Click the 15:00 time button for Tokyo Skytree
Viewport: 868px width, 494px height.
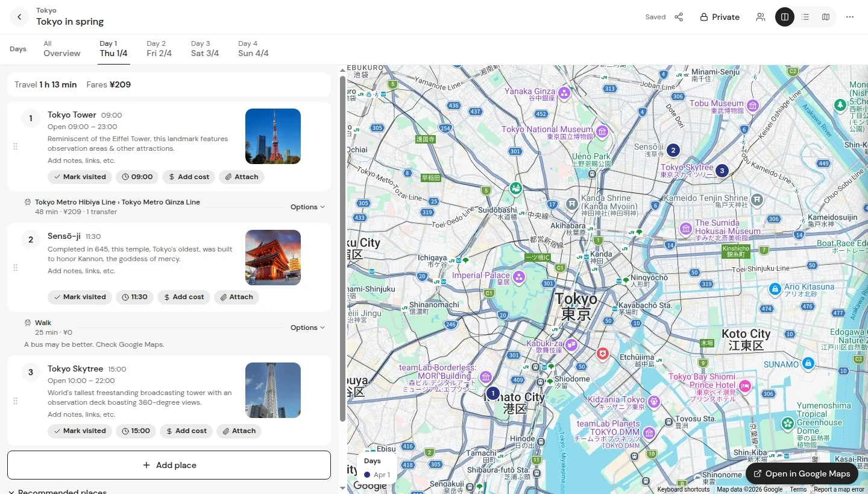pos(136,431)
